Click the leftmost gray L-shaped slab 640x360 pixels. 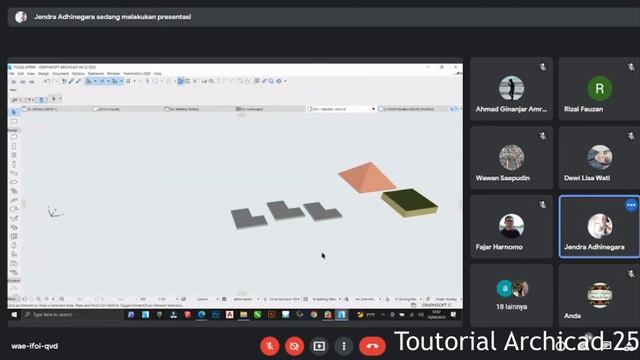(248, 218)
